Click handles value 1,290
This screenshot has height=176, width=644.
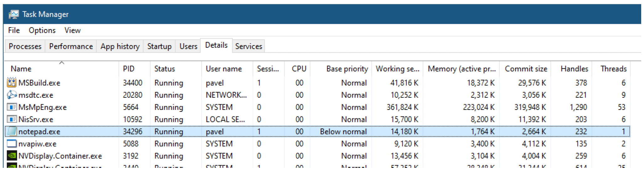578,107
